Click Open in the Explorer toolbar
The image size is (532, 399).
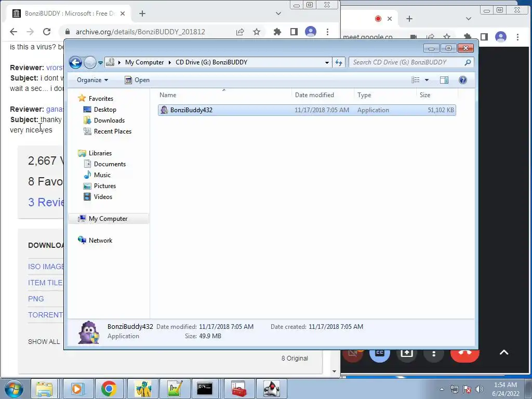point(137,80)
